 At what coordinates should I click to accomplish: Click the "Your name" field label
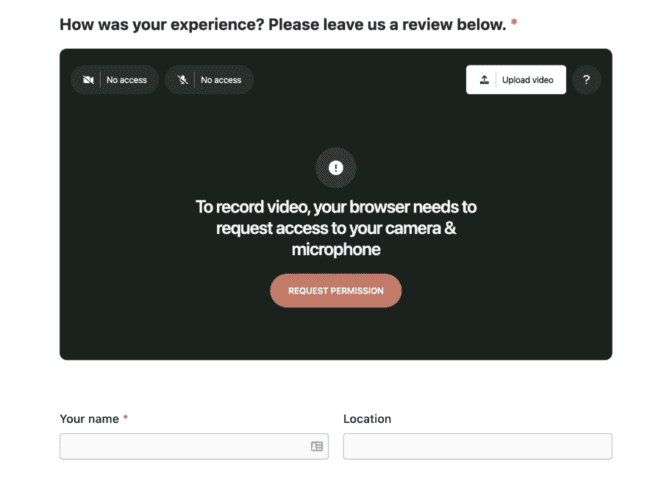[89, 419]
